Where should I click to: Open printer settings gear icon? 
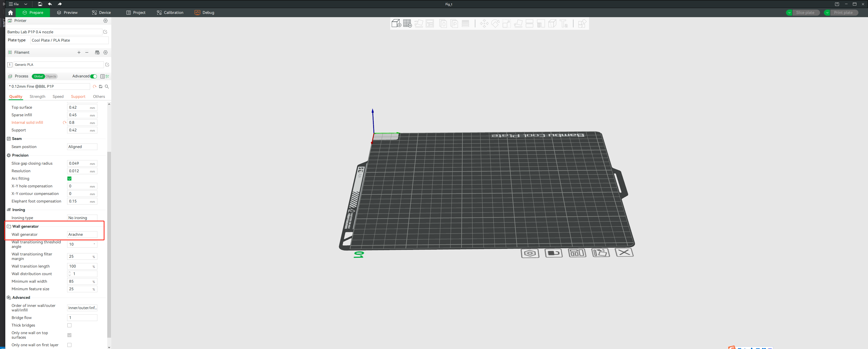[x=105, y=20]
